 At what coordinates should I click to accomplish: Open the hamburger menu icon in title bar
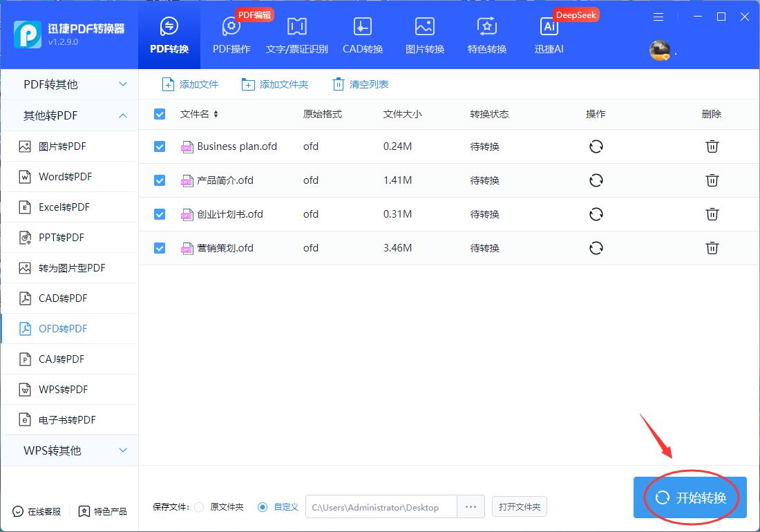coord(658,17)
